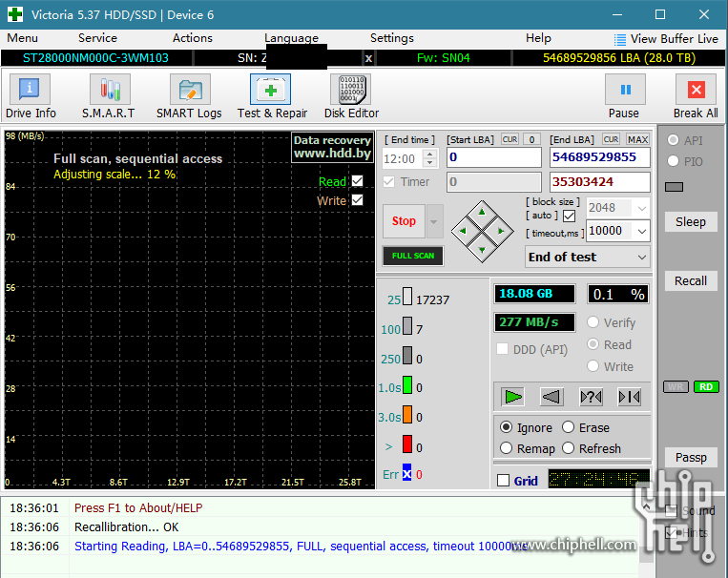Image resolution: width=728 pixels, height=578 pixels.
Task: Toggle the Timer checkbox
Action: click(389, 181)
